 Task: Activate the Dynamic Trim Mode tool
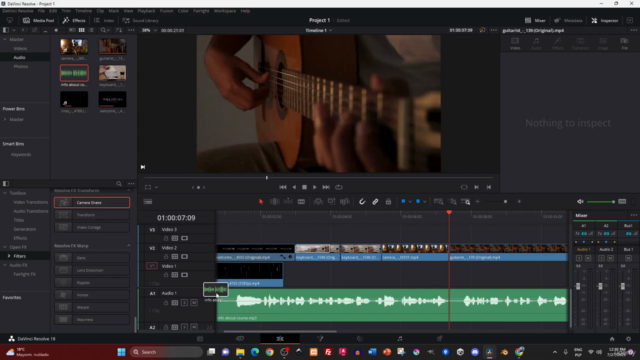(288, 202)
